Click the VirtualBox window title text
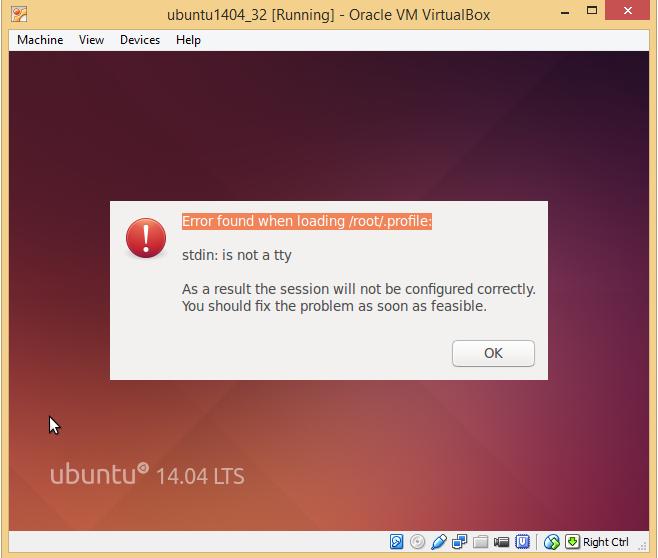 pos(329,15)
